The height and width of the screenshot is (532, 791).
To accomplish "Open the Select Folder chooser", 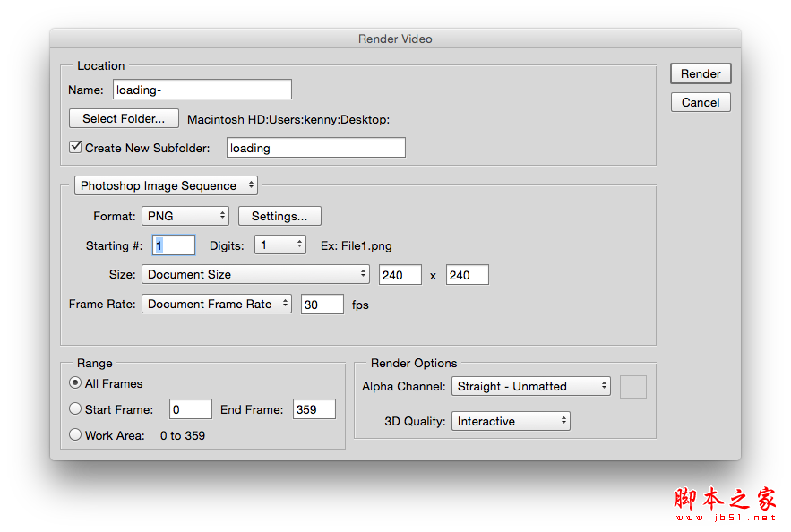I will pyautogui.click(x=124, y=118).
